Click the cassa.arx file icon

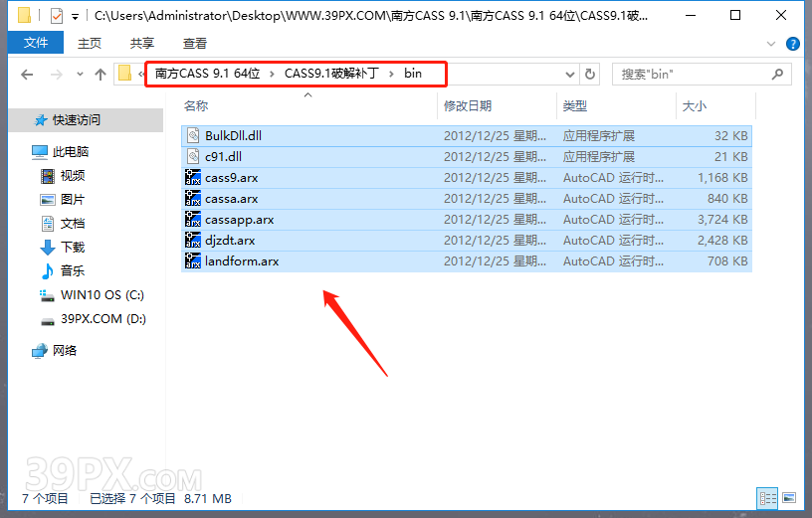tap(193, 198)
